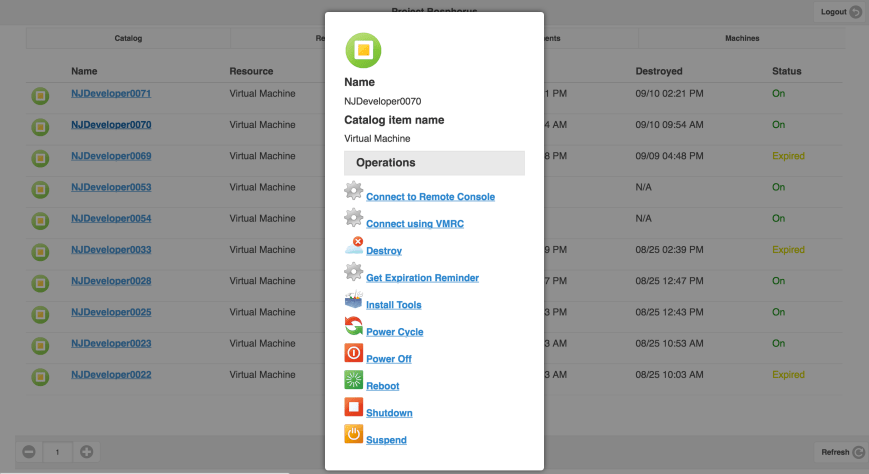Click gear icon beside Connect to Remote Console
The height and width of the screenshot is (474, 869).
click(x=353, y=191)
